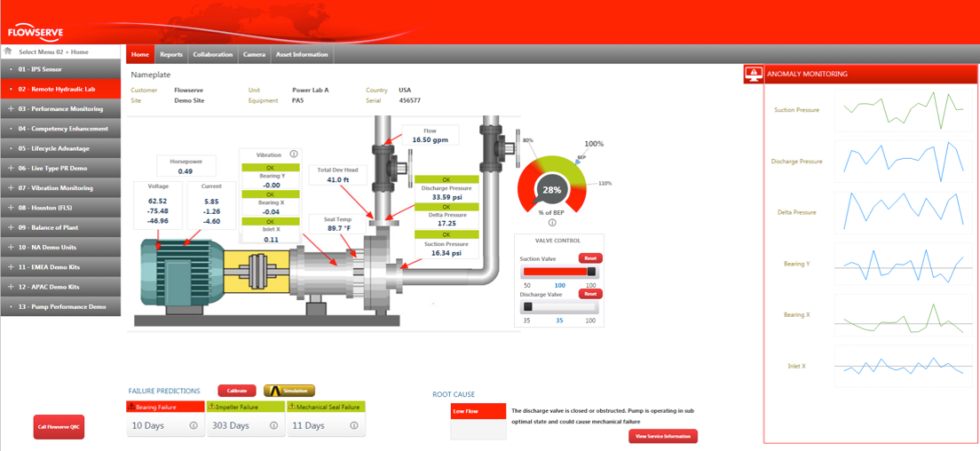980x451 pixels.
Task: Click the info icon under % of BEP
Action: 551,223
